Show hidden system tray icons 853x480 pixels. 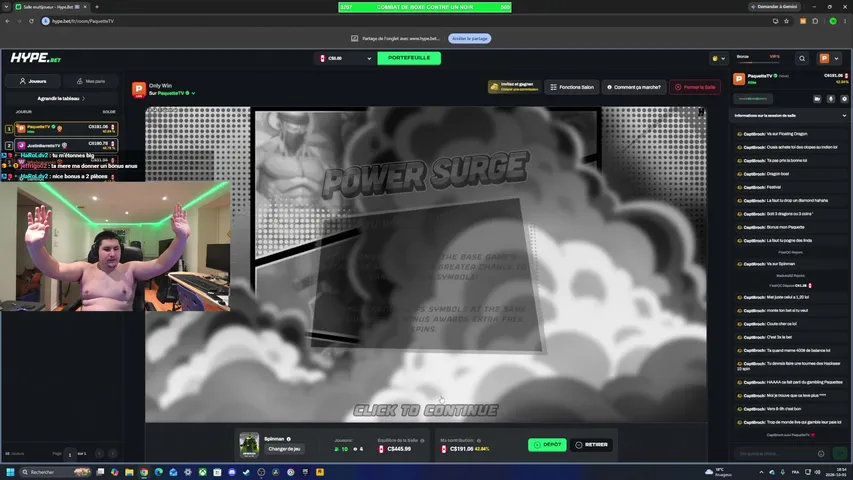click(x=761, y=472)
